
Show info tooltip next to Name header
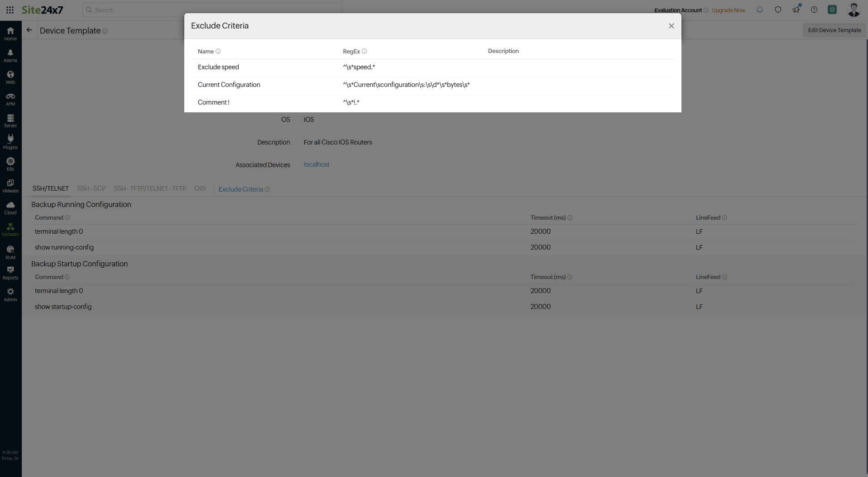tap(218, 51)
